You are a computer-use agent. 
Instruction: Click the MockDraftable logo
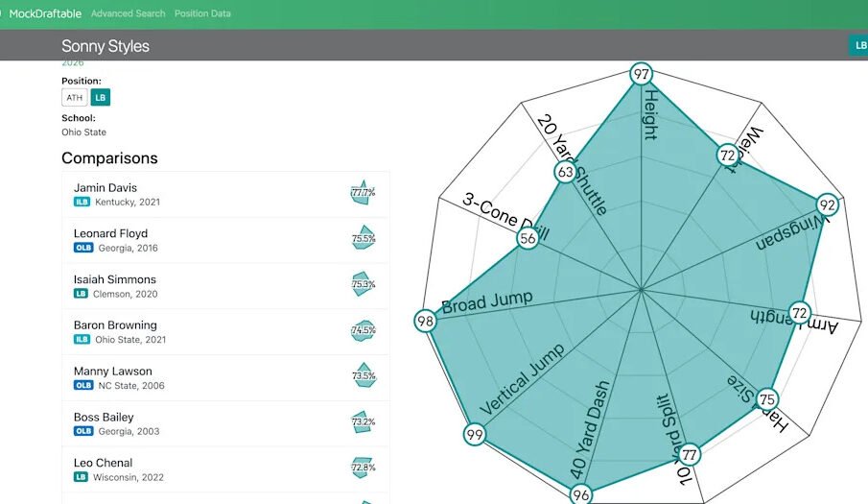click(x=44, y=13)
